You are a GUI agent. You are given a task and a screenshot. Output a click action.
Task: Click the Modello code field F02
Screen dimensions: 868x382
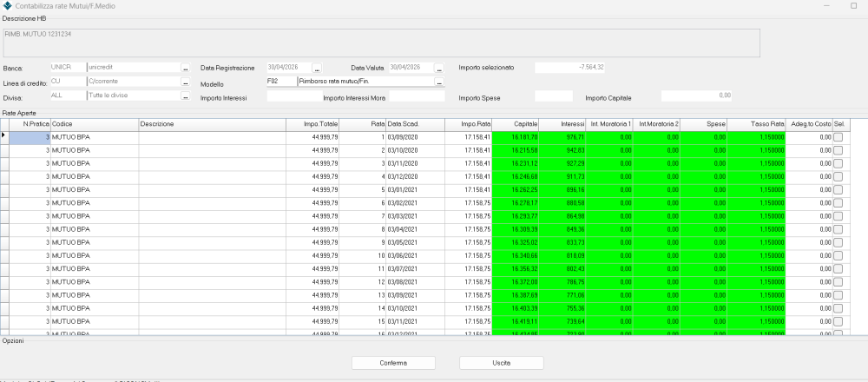(281, 81)
